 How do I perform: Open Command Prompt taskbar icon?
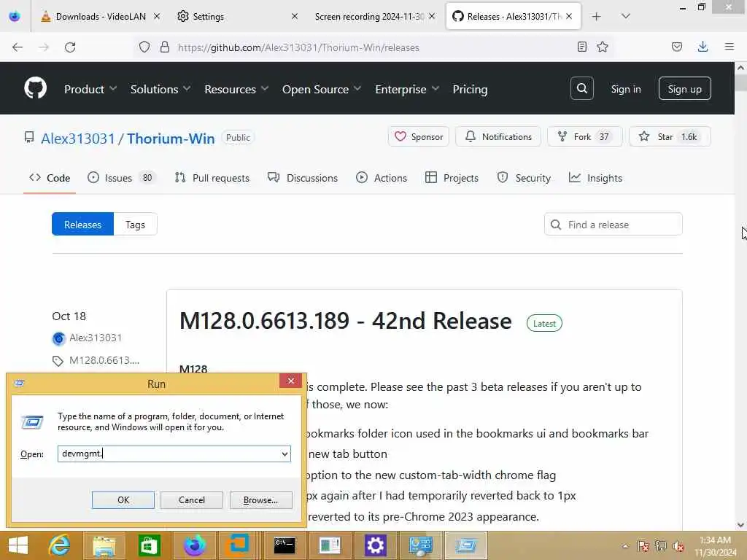tap(285, 545)
